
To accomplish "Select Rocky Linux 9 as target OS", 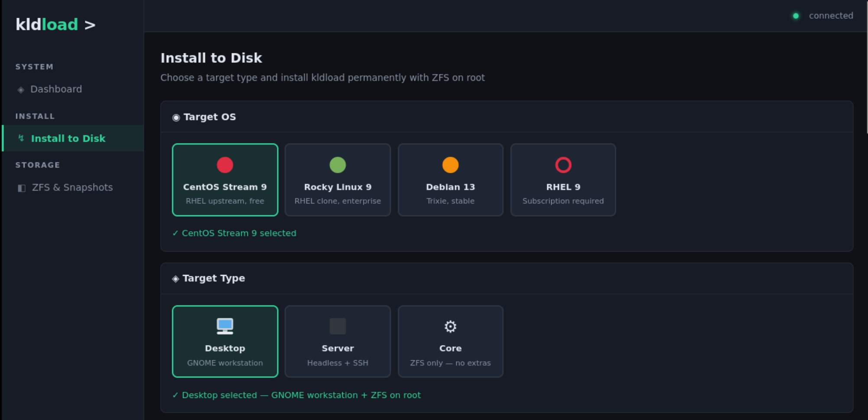I will pyautogui.click(x=338, y=180).
